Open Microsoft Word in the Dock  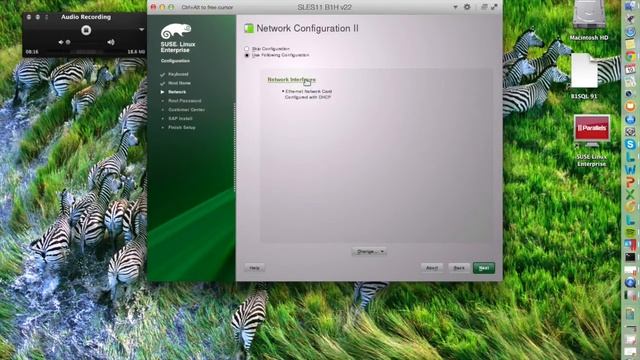(x=630, y=169)
